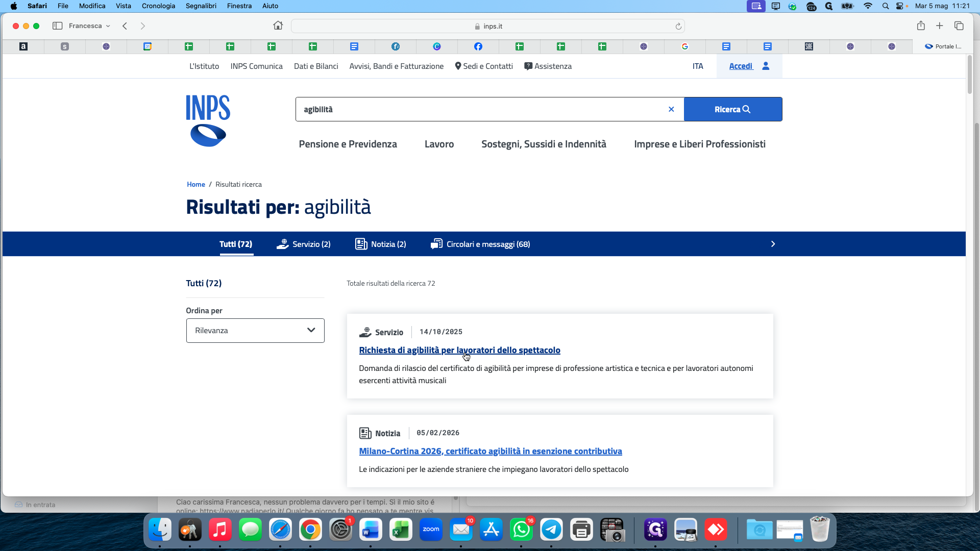Show tab overview icon in Safari
The width and height of the screenshot is (980, 551).
[959, 26]
